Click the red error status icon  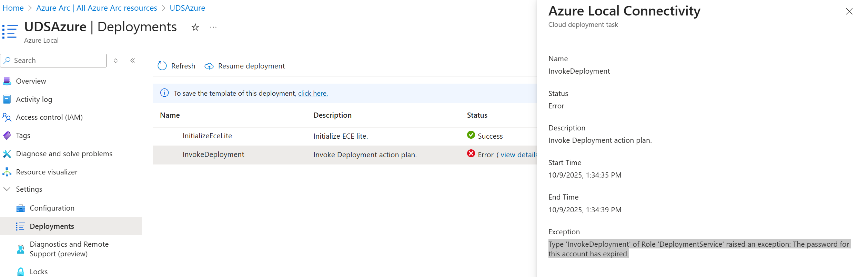coord(471,153)
